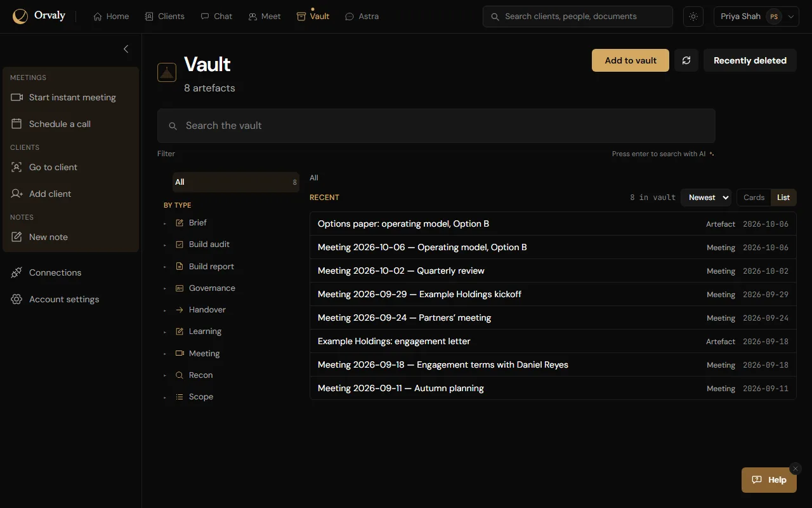Screen dimensions: 812x508
Task: Switch to List view
Action: 783,197
